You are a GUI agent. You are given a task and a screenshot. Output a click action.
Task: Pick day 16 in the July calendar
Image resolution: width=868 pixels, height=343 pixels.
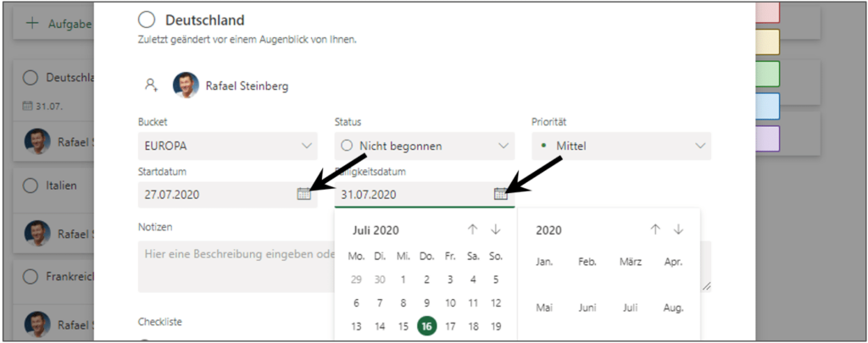click(426, 326)
